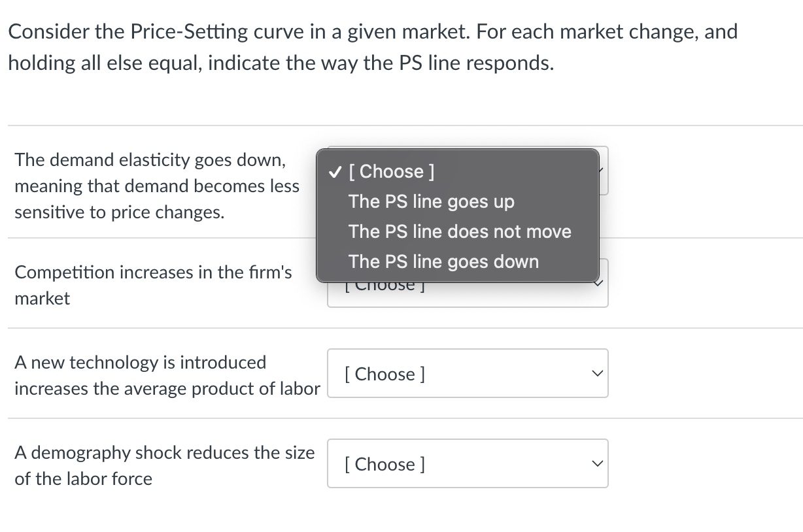Click the checkmark next to "[ Choose ]"
This screenshot has height=532, width=803.
pyautogui.click(x=334, y=171)
